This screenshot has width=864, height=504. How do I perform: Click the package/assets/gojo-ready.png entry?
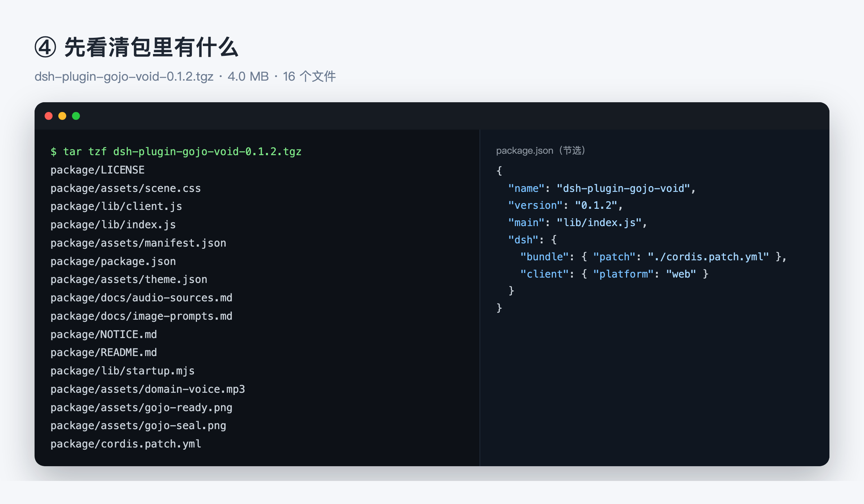tap(141, 408)
